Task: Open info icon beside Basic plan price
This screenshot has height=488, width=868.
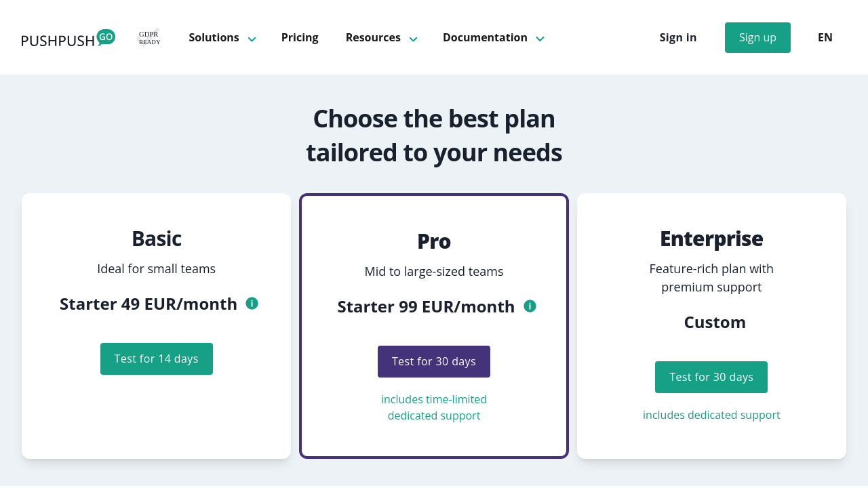Action: pyautogui.click(x=252, y=304)
